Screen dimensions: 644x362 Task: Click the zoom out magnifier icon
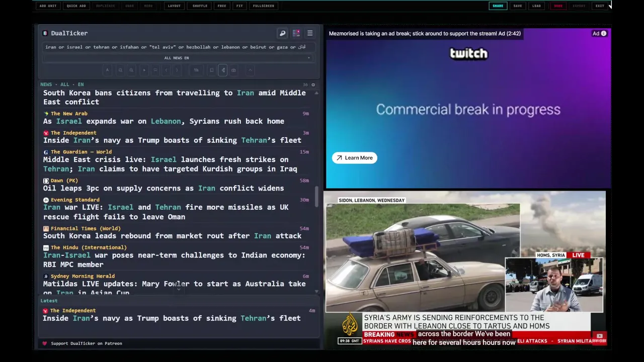tap(120, 70)
